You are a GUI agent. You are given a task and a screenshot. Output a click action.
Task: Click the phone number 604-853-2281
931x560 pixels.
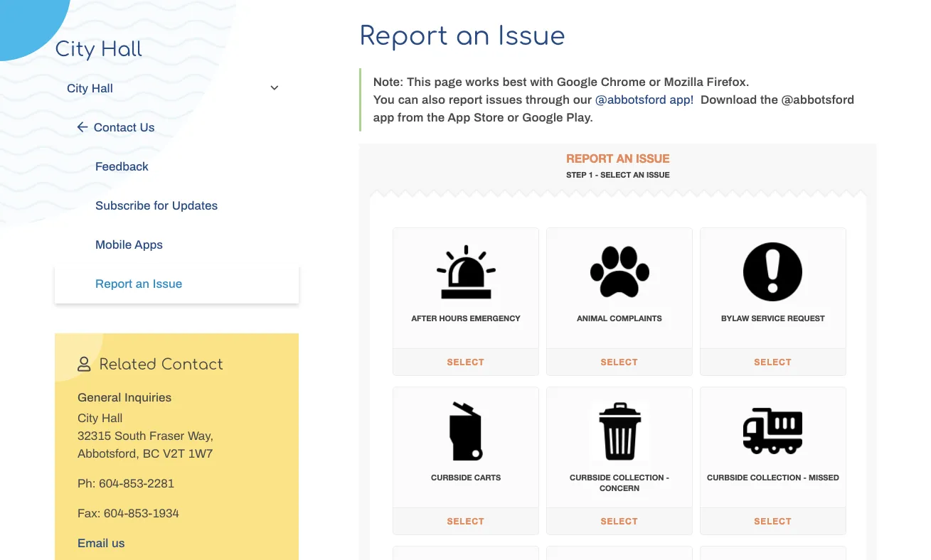137,483
